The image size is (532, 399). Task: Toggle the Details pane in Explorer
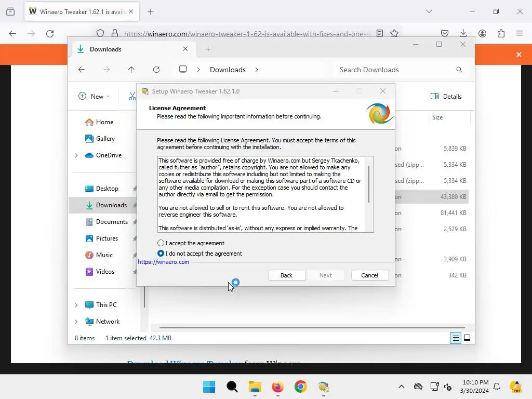tap(446, 96)
